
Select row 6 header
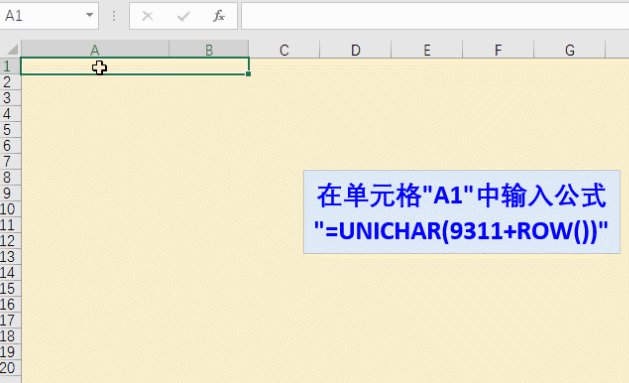[10, 146]
